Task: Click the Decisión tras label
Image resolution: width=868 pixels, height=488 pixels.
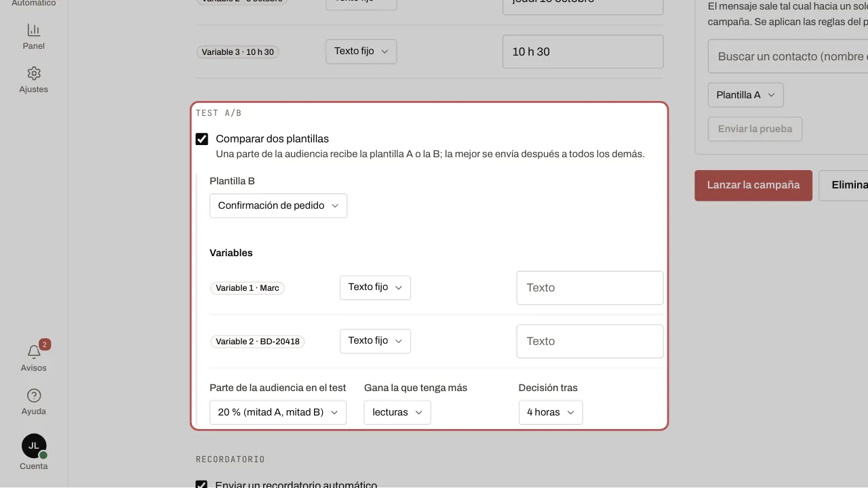Action: (548, 388)
